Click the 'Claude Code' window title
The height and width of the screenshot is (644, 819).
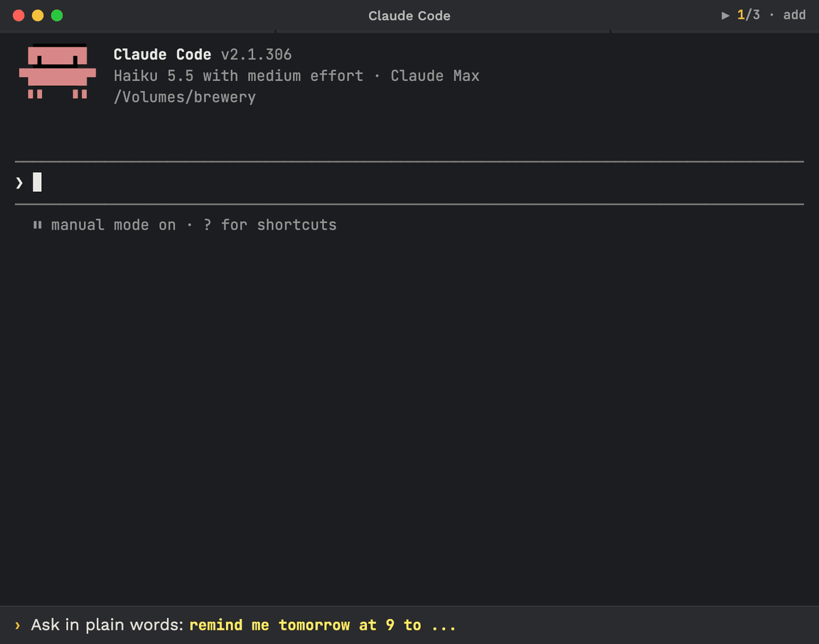(x=409, y=16)
